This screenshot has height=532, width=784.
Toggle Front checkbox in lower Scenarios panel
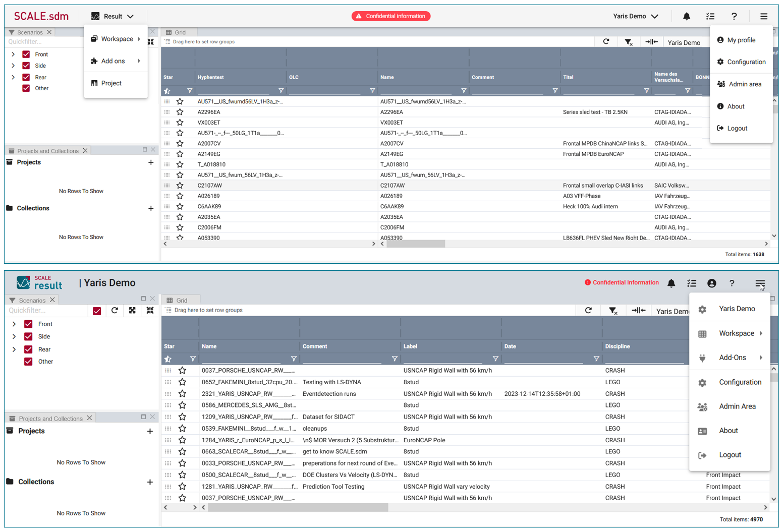[x=28, y=324]
